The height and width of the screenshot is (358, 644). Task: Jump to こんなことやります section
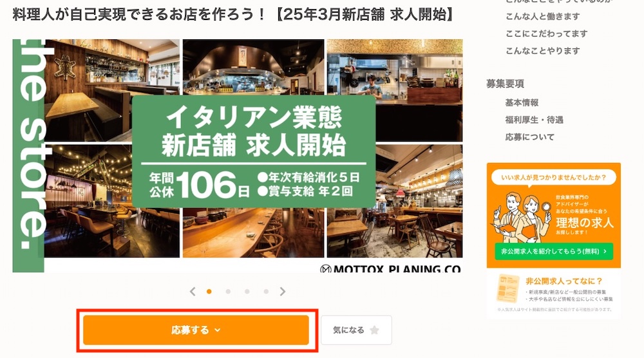542,51
